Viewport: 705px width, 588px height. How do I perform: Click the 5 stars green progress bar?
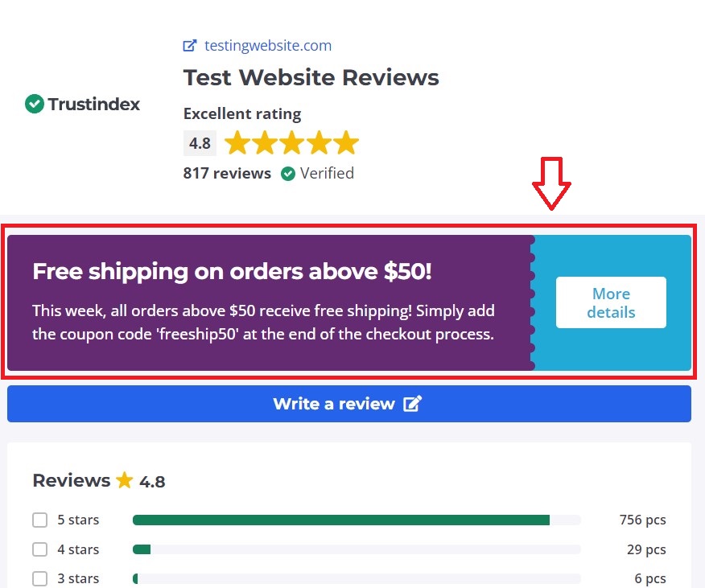point(340,520)
